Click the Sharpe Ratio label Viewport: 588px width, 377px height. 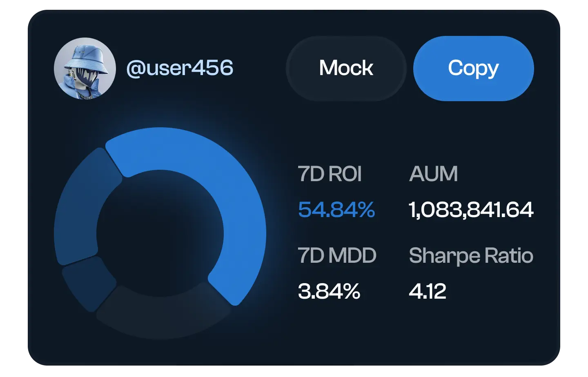(471, 256)
